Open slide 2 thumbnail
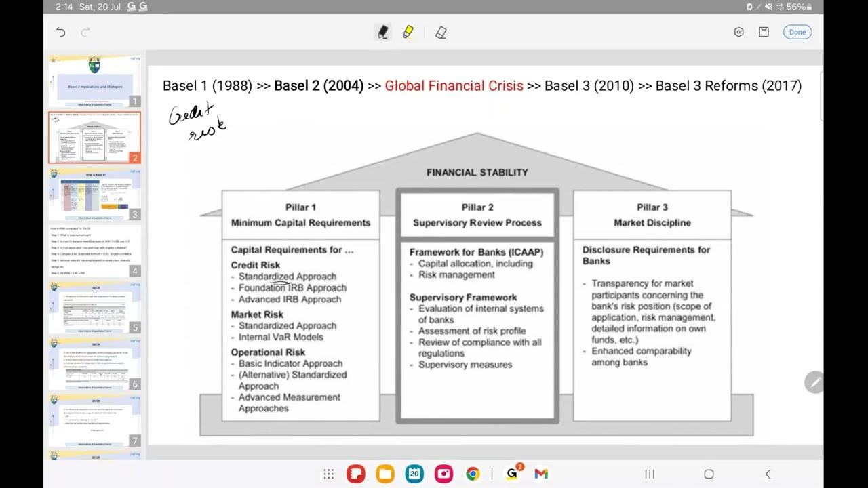The width and height of the screenshot is (868, 488). [x=95, y=138]
